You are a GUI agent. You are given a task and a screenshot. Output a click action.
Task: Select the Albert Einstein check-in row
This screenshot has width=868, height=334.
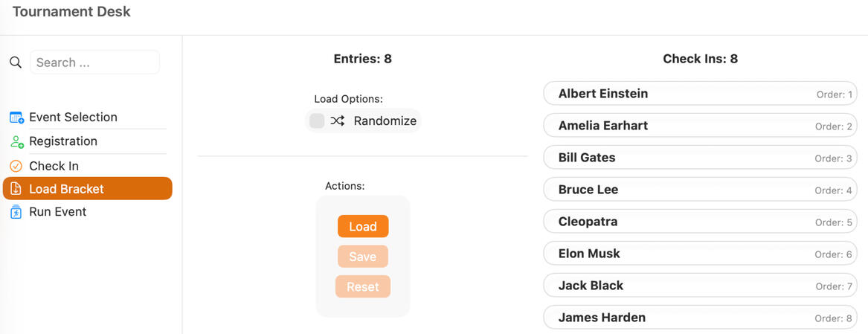699,94
